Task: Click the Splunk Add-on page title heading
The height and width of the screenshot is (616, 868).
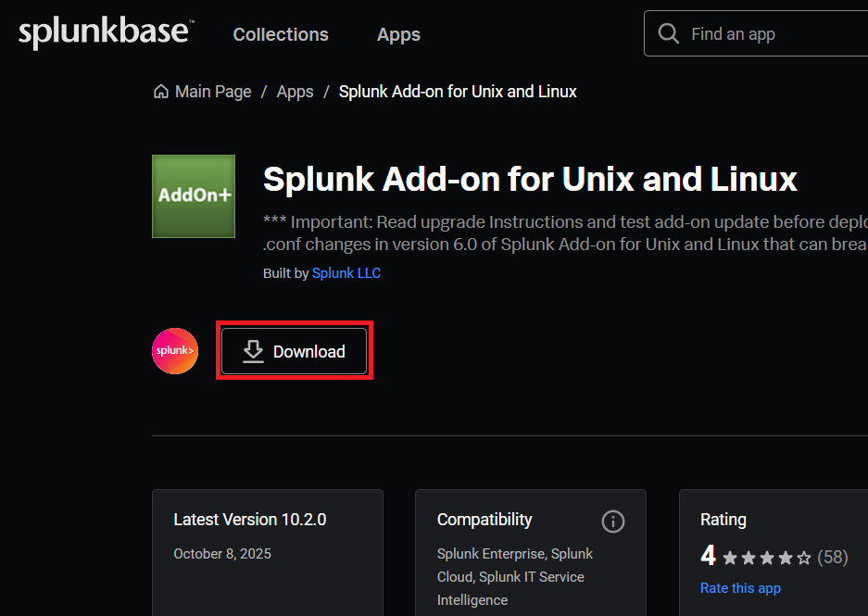Action: (x=530, y=179)
